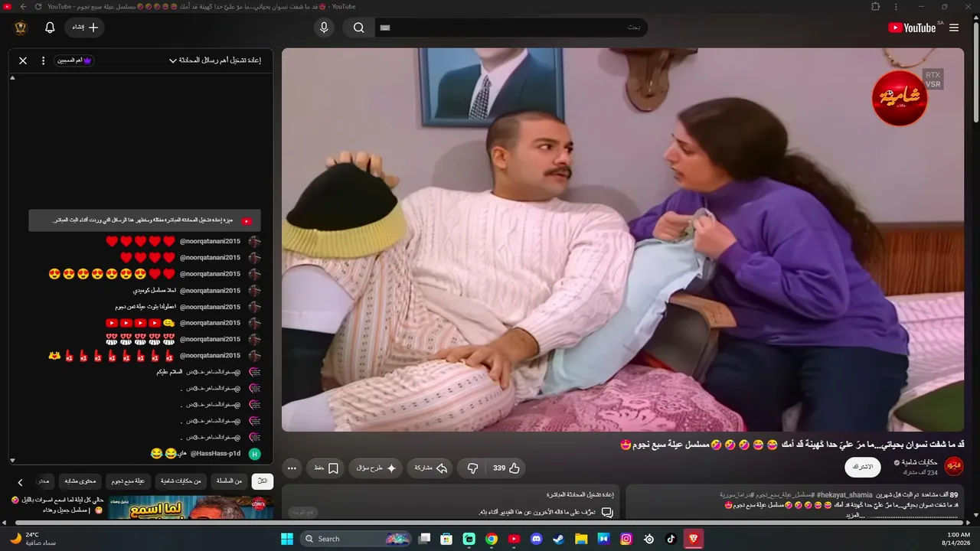Select the من حكايات شامية filter chip
Screen dimensions: 980x551
click(x=181, y=481)
